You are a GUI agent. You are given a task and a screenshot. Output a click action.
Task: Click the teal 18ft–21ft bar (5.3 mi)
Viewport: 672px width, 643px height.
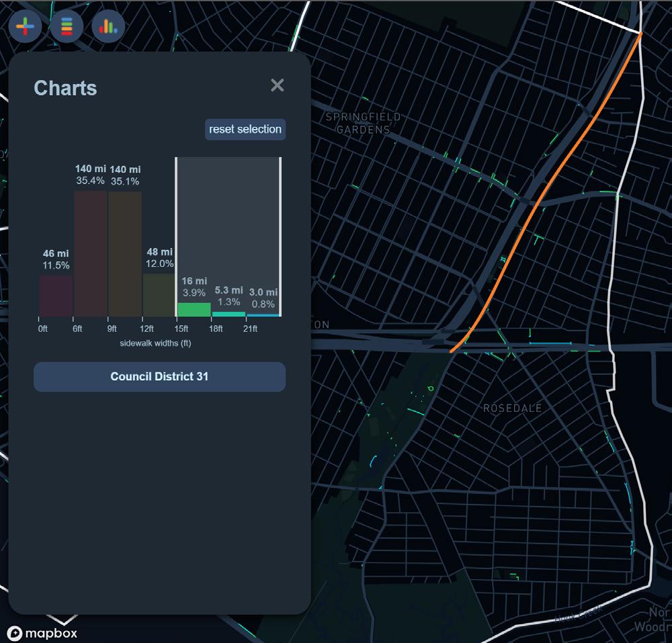(229, 314)
